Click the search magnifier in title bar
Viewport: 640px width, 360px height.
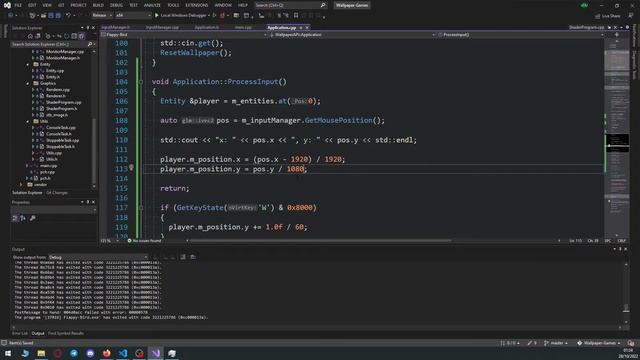click(x=323, y=5)
